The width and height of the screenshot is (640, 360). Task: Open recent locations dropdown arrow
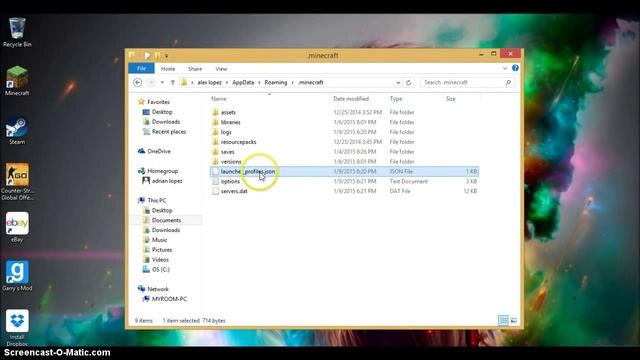tap(162, 82)
